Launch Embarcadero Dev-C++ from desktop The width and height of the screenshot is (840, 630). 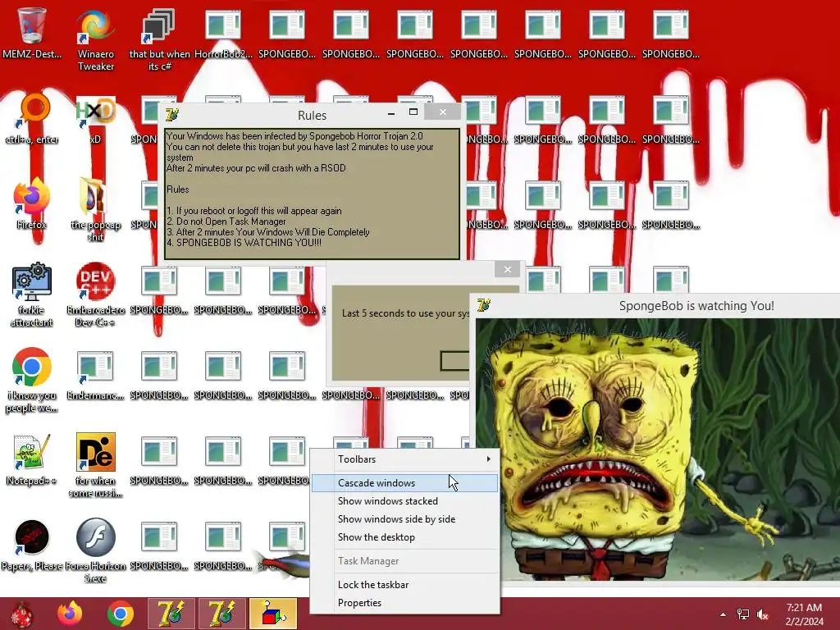point(95,294)
